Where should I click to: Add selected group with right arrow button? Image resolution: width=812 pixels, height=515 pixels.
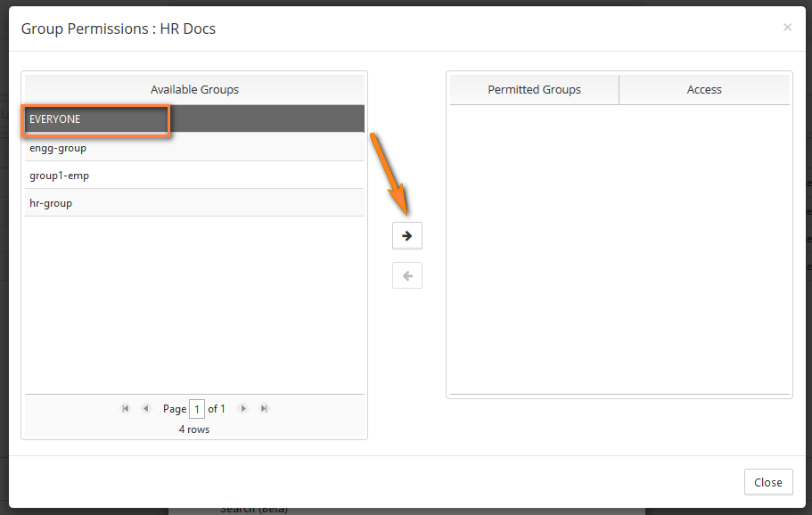[x=407, y=236]
